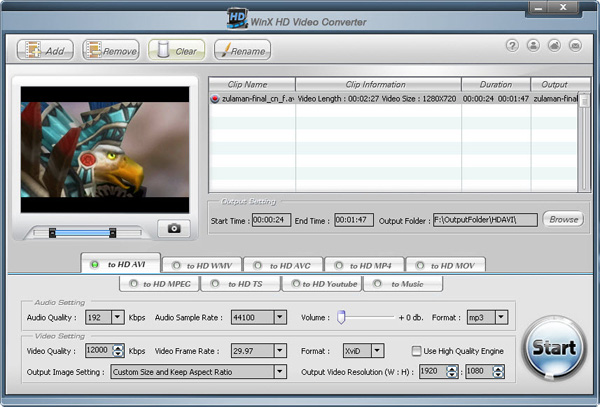This screenshot has height=407, width=600.
Task: Click the Duration column header
Action: [x=496, y=85]
